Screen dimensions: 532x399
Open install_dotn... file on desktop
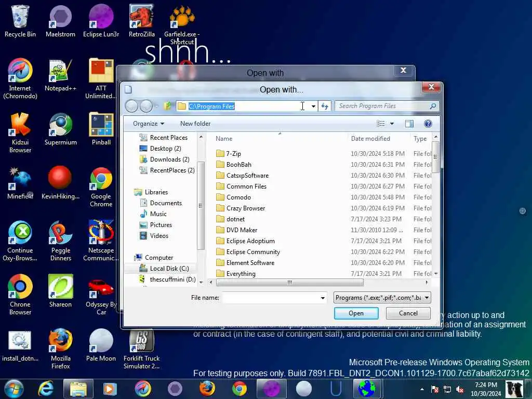coord(20,345)
